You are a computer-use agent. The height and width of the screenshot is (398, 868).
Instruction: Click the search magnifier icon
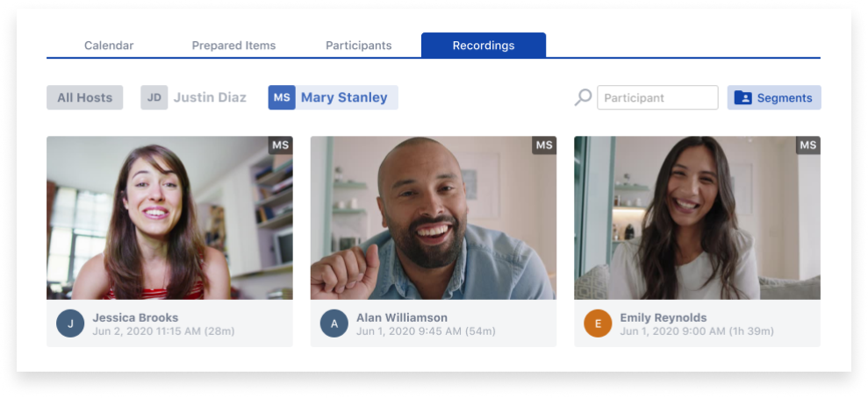pyautogui.click(x=583, y=98)
